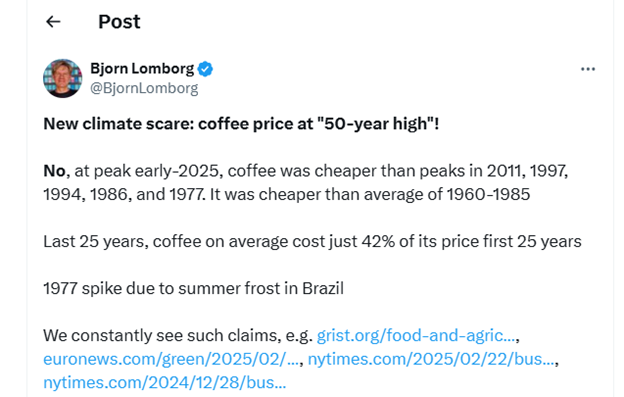Click the 1977 spike Brazil frost line
Image resolution: width=624 pixels, height=397 pixels.
point(193,288)
